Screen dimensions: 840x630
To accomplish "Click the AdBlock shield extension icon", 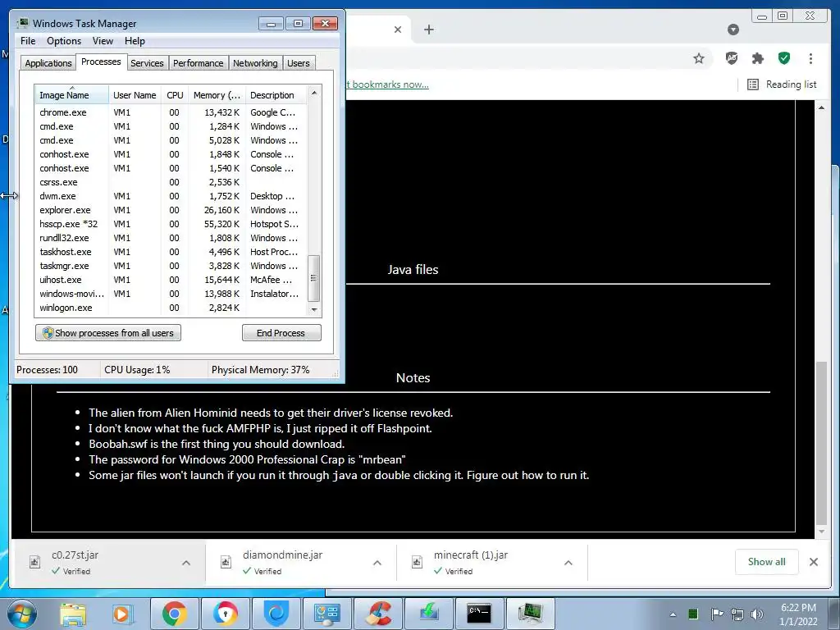I will 732,58.
